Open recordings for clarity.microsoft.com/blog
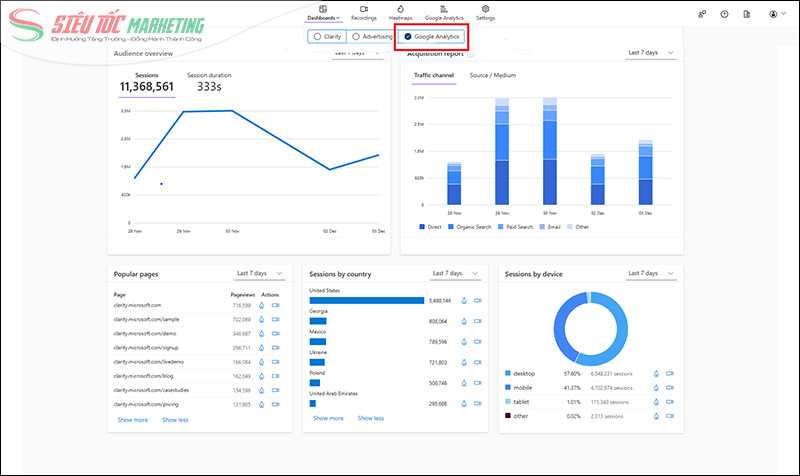The height and width of the screenshot is (476, 800). click(x=276, y=377)
